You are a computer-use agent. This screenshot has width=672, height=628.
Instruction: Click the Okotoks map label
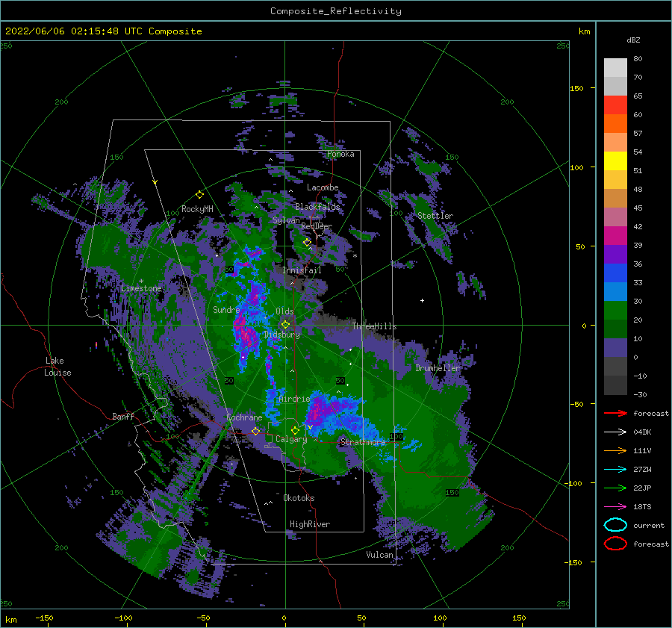click(x=299, y=498)
